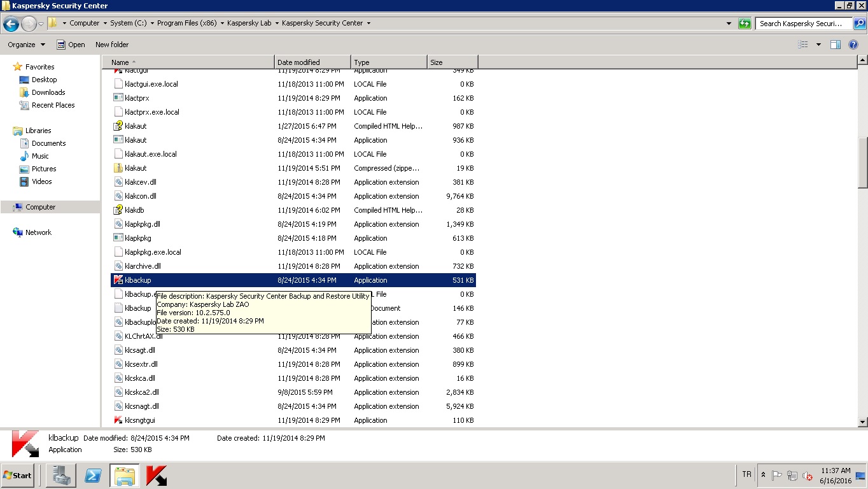Click the Back navigation arrow button
Image resolution: width=868 pixels, height=489 pixels.
coord(11,24)
